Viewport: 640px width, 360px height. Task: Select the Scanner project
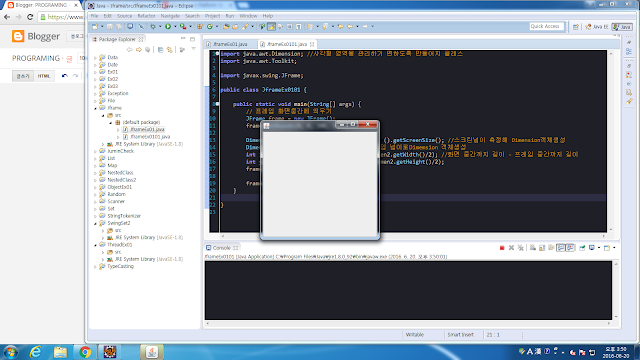(x=116, y=202)
